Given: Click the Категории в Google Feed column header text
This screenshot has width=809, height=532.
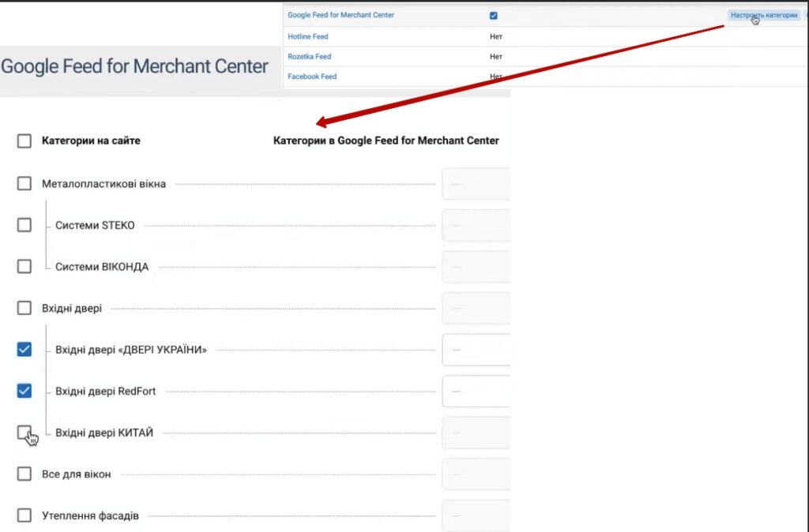Looking at the screenshot, I should pyautogui.click(x=386, y=140).
